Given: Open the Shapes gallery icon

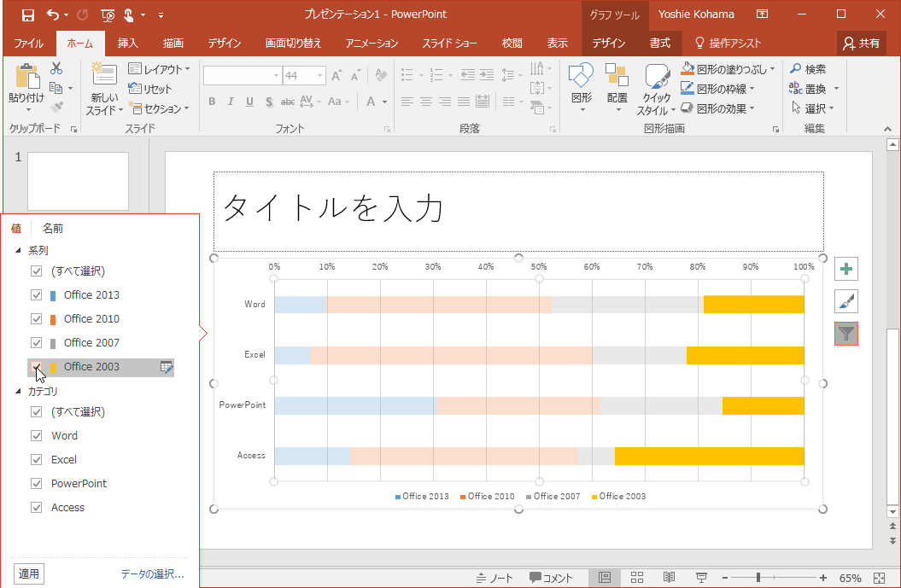Looking at the screenshot, I should [581, 76].
